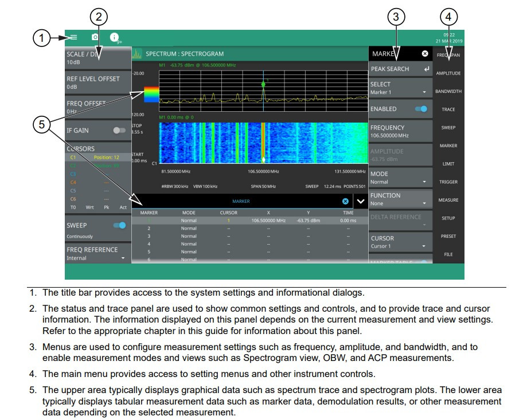This screenshot has width=527, height=420.
Task: Select cursor C3 in CURSORS list
Action: 98,174
